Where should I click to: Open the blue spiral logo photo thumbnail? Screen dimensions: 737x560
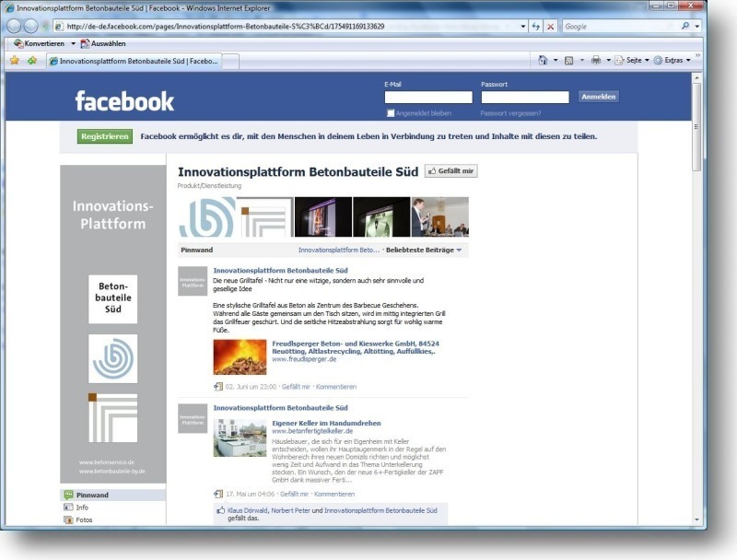(207, 216)
